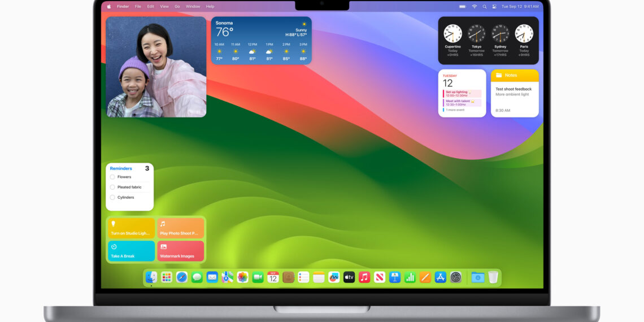Open the Photos app in dock
Viewport: 644px width, 322px height.
point(242,277)
